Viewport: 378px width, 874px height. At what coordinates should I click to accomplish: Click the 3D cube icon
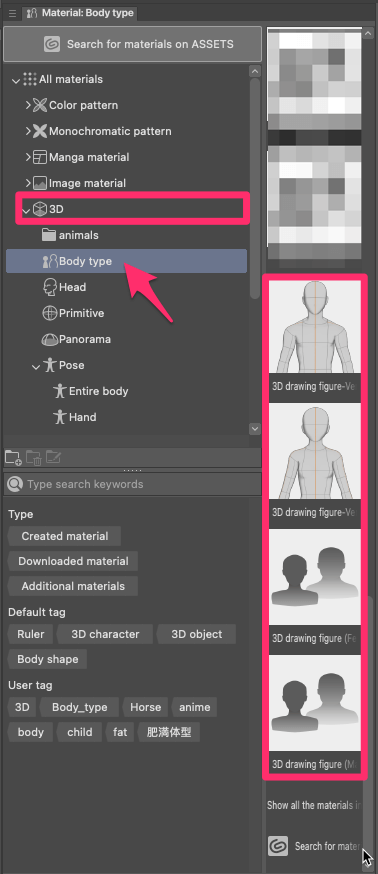(x=40, y=209)
